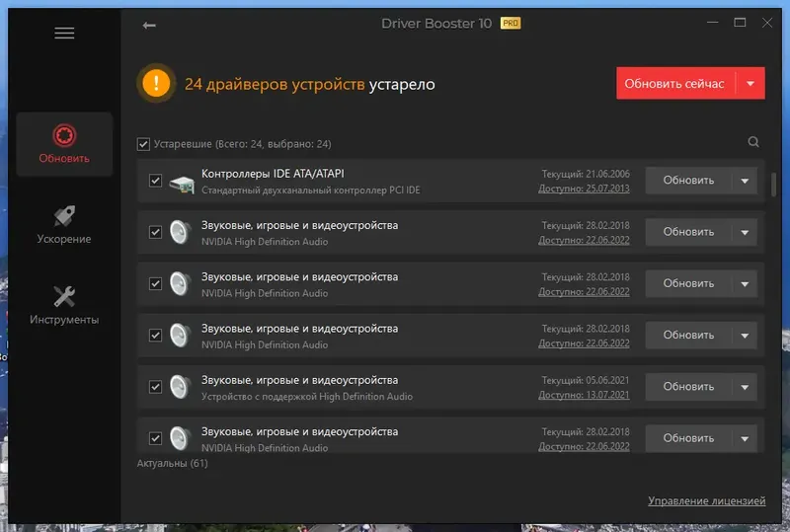Click the IDE ATA/ATAPI controller device icon

pos(182,183)
